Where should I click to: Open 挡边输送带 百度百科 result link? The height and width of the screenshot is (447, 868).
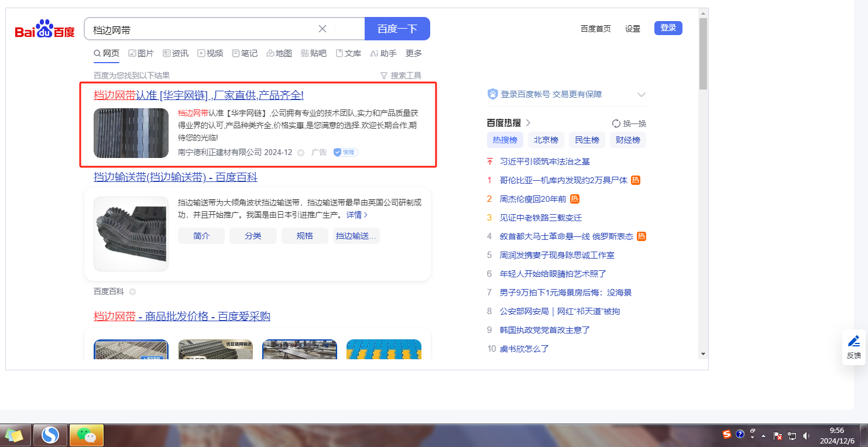tap(176, 177)
